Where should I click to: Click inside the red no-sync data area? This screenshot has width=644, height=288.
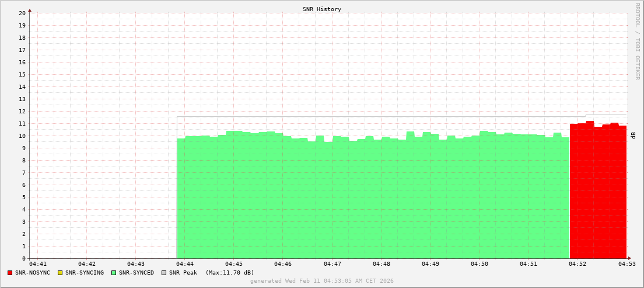coord(598,193)
